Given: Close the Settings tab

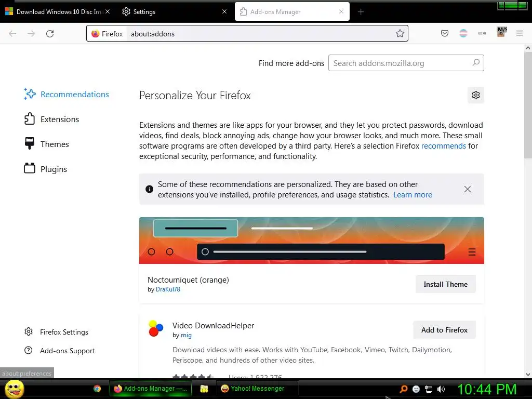Looking at the screenshot, I should (x=224, y=11).
